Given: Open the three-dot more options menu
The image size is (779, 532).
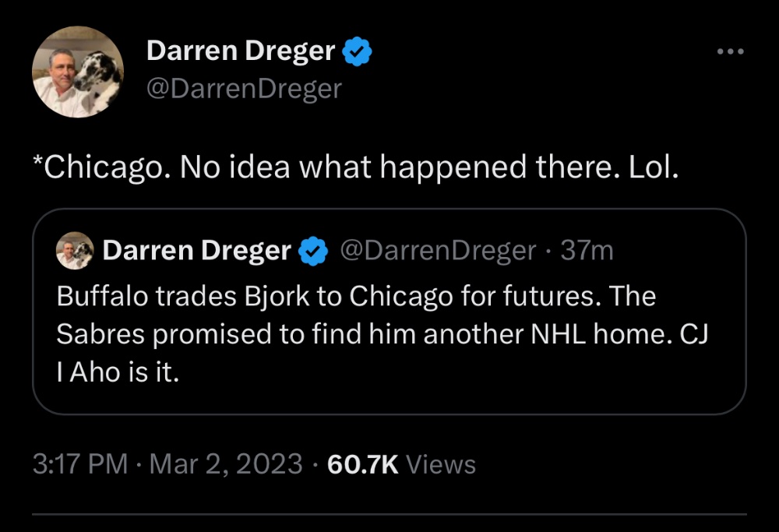Looking at the screenshot, I should tap(730, 52).
